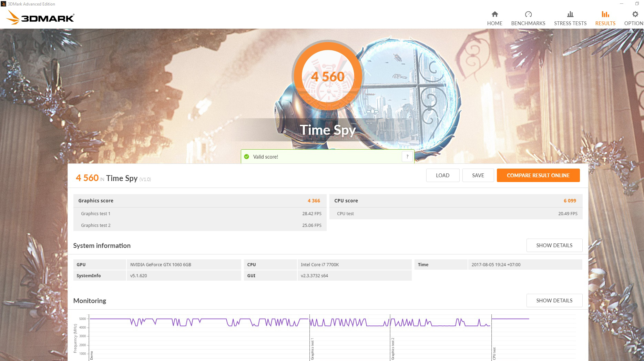Click the CPU score value 6 099
The width and height of the screenshot is (644, 361).
tap(570, 200)
